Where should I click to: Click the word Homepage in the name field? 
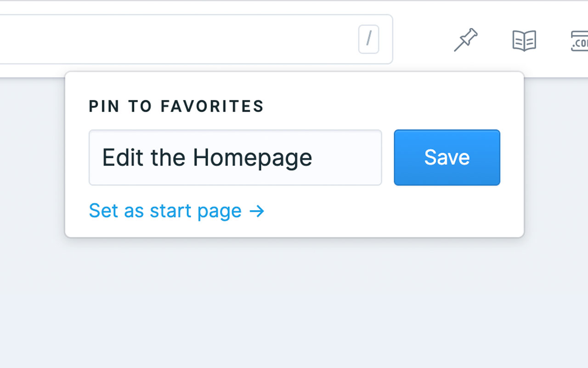coord(253,158)
